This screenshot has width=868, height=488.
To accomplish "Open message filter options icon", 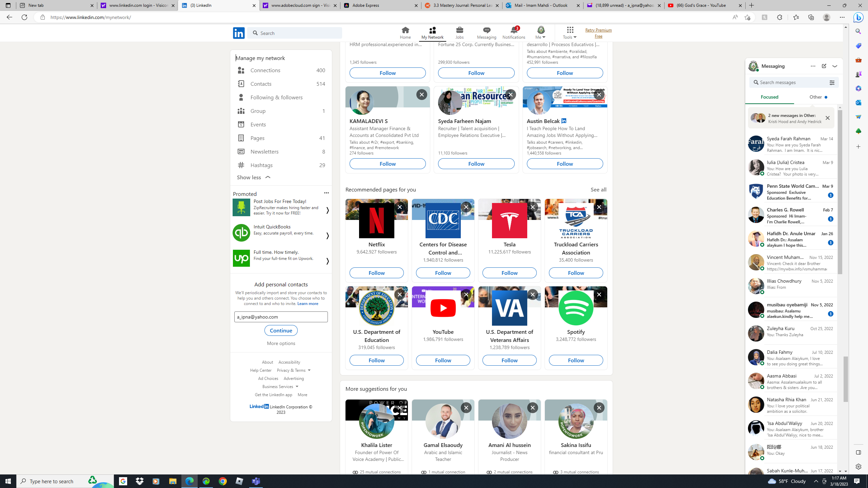I will (832, 82).
